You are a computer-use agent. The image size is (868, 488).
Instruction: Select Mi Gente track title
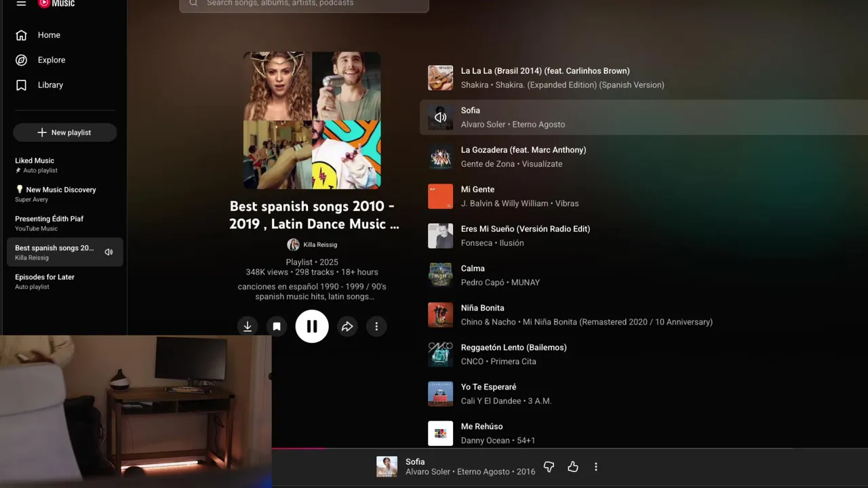click(x=477, y=190)
